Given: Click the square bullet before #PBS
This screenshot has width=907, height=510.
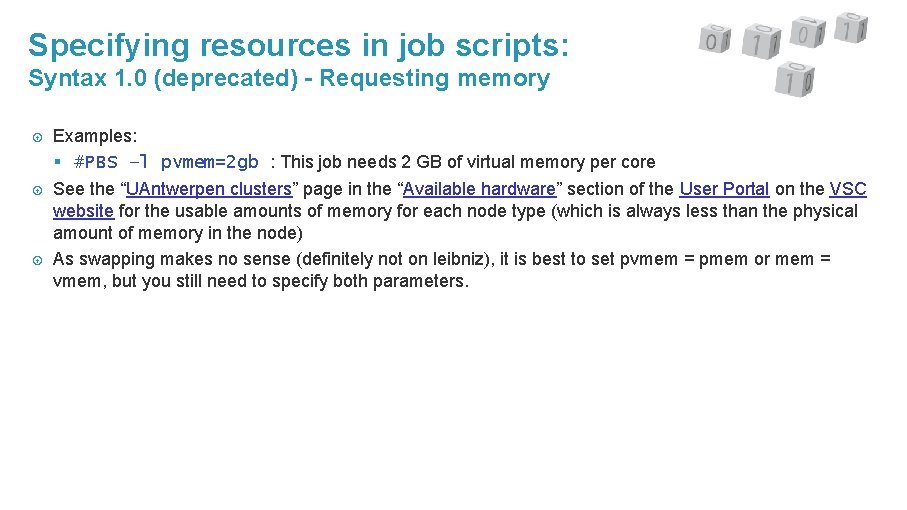Looking at the screenshot, I should point(57,162).
